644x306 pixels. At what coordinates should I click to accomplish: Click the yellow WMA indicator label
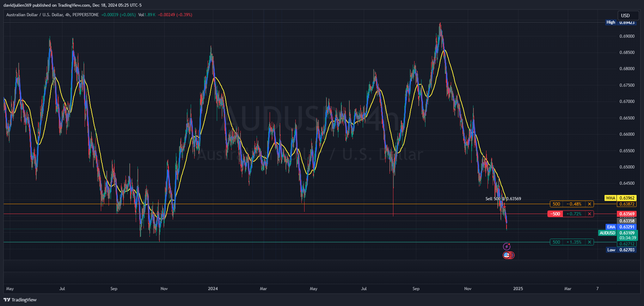611,198
